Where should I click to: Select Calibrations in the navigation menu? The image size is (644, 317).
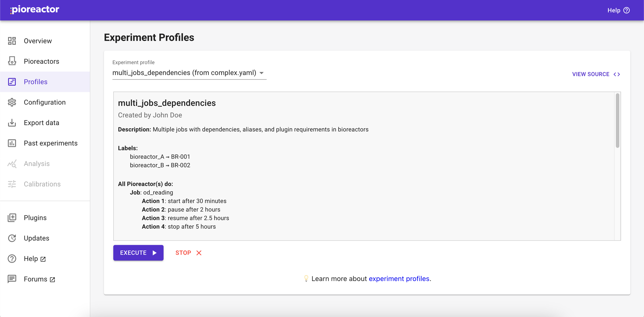click(12, 184)
